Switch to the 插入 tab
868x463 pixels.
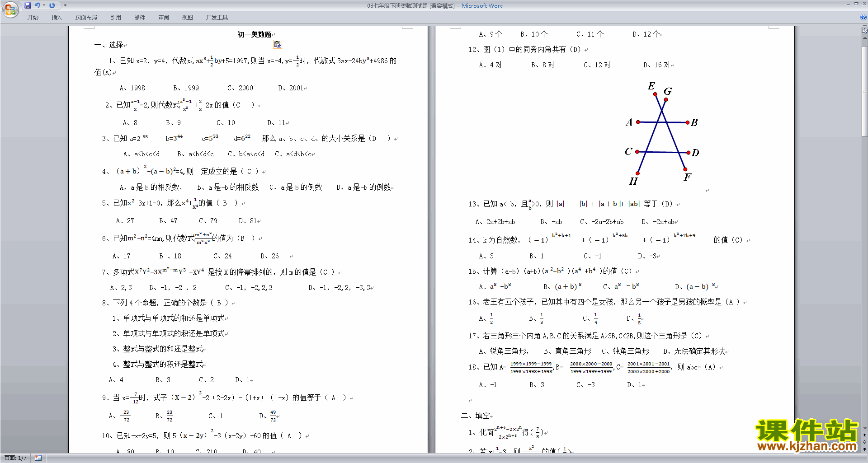(57, 18)
